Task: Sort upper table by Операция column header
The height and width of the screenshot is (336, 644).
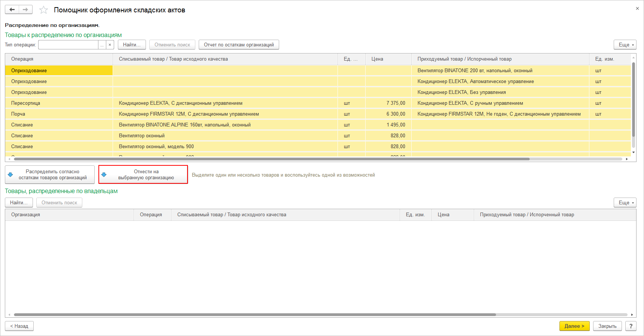Action: click(59, 59)
